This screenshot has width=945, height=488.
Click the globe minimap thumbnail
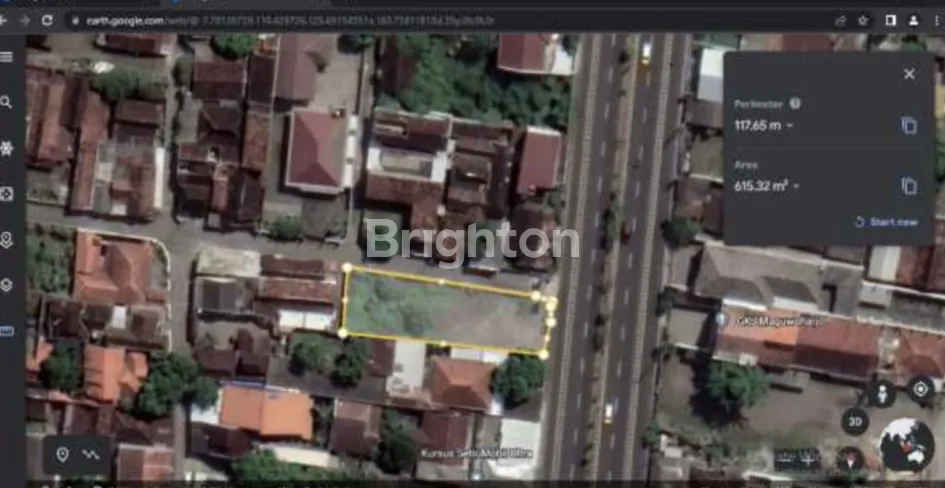click(906, 444)
